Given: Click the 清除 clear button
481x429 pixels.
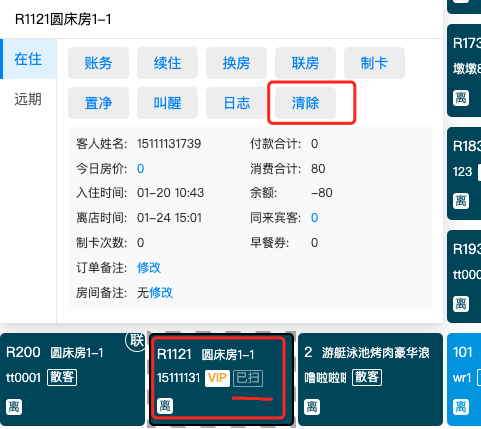Looking at the screenshot, I should (305, 103).
